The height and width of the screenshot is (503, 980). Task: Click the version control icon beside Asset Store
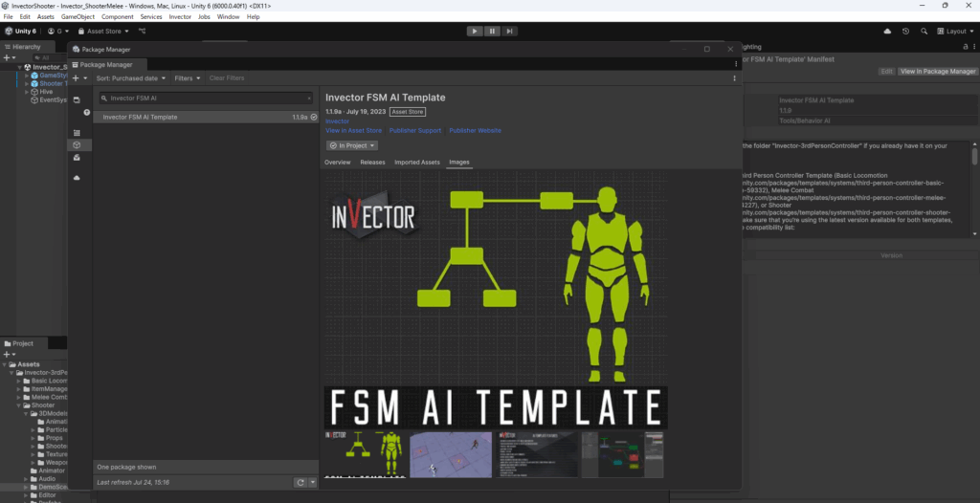143,32
